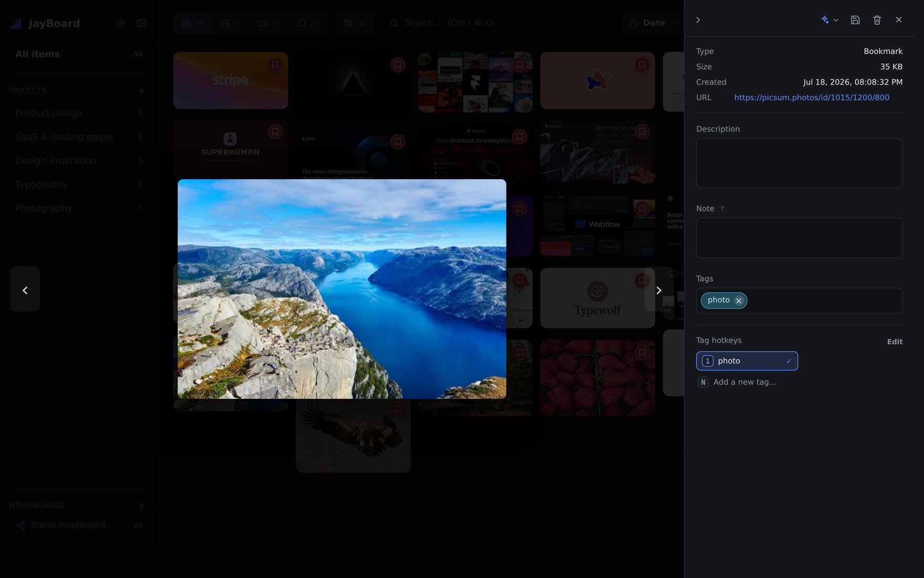Screen dimensions: 924x578
Task: Collapse the details panel with the chevron
Action: (698, 20)
